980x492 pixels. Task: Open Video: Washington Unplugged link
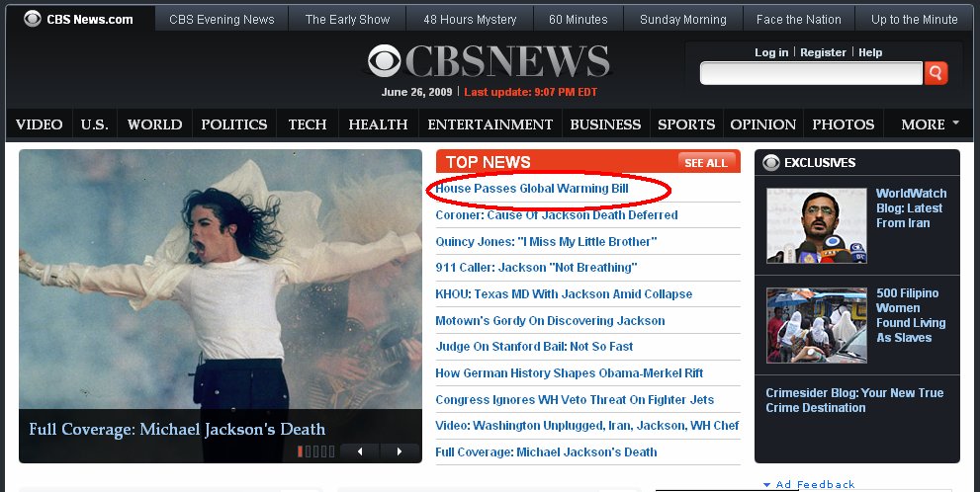point(586,426)
